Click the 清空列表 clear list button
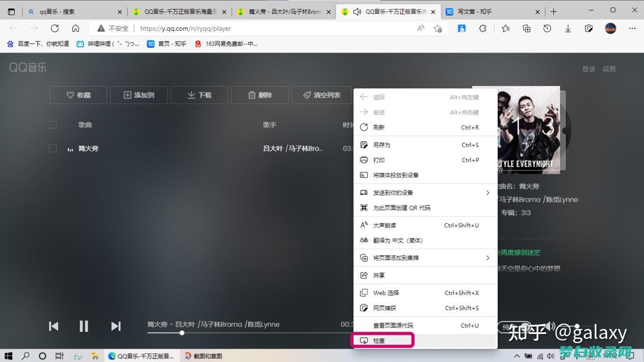 (x=322, y=95)
